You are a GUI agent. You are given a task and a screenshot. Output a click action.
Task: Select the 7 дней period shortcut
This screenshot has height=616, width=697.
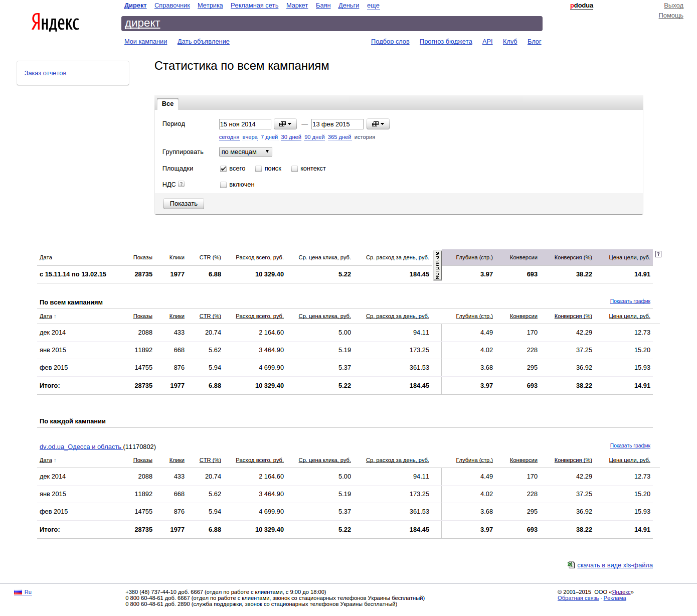coord(269,137)
